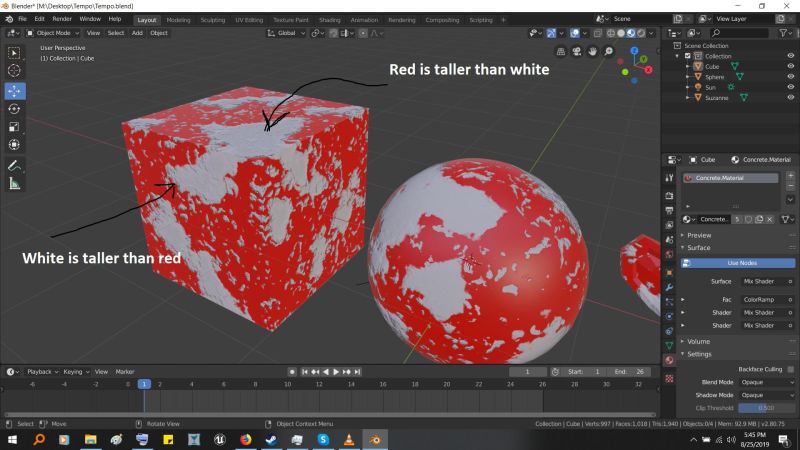
Task: Open VLC from the taskbar
Action: tap(349, 439)
